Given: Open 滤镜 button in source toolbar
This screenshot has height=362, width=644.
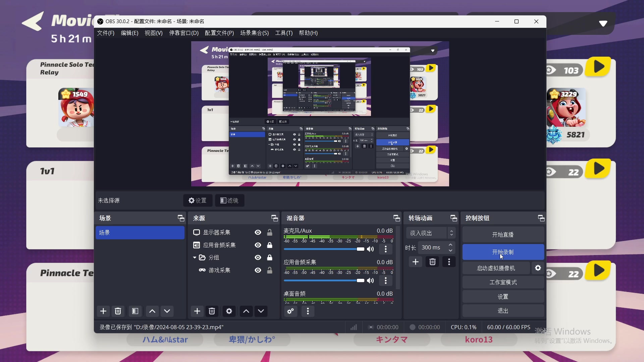Looking at the screenshot, I should tap(229, 200).
